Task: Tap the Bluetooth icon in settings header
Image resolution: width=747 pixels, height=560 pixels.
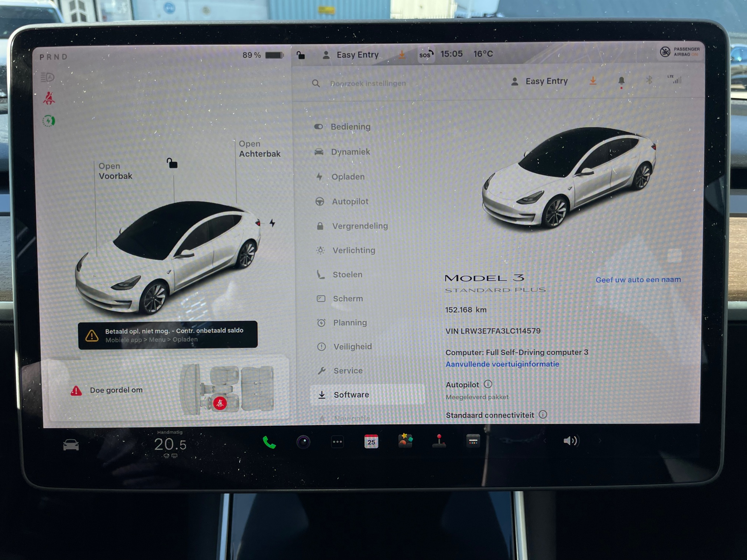Action: point(649,80)
